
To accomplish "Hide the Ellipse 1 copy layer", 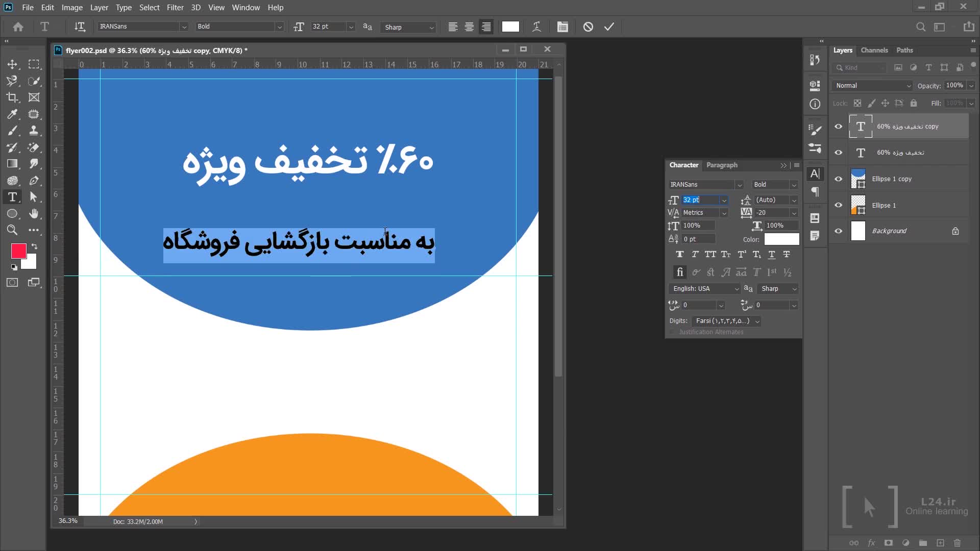I will coord(838,179).
